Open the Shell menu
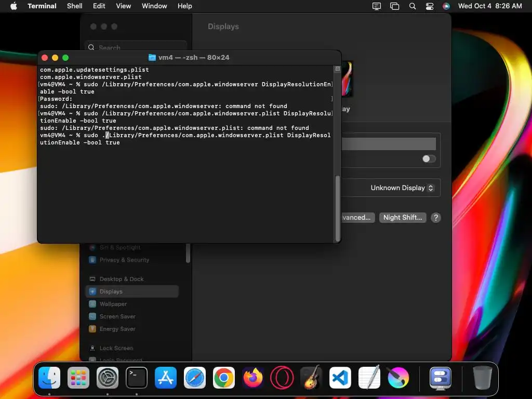 click(75, 6)
